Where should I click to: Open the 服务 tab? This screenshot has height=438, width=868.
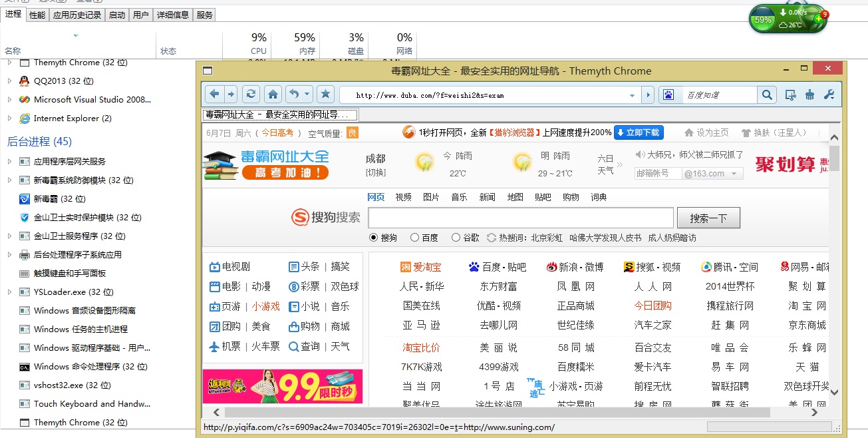pos(205,15)
